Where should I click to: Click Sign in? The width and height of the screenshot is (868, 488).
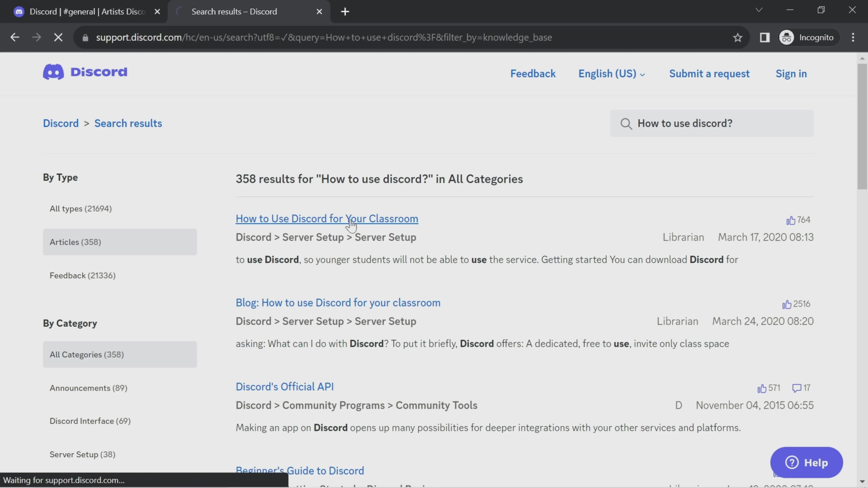coord(791,73)
